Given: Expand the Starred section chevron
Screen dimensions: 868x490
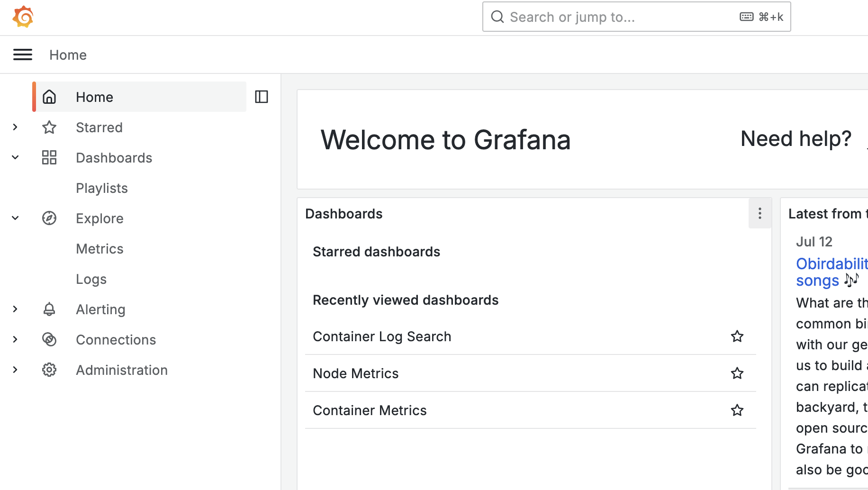Looking at the screenshot, I should [x=15, y=127].
